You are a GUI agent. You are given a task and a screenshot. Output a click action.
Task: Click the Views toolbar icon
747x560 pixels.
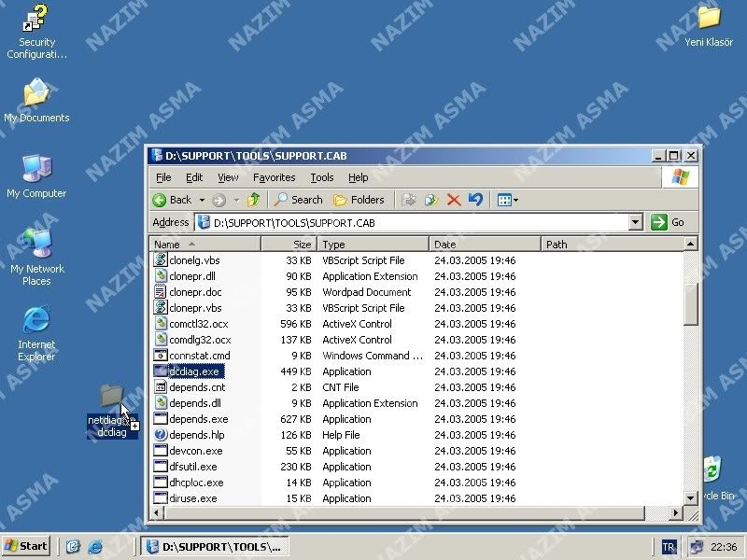(504, 200)
